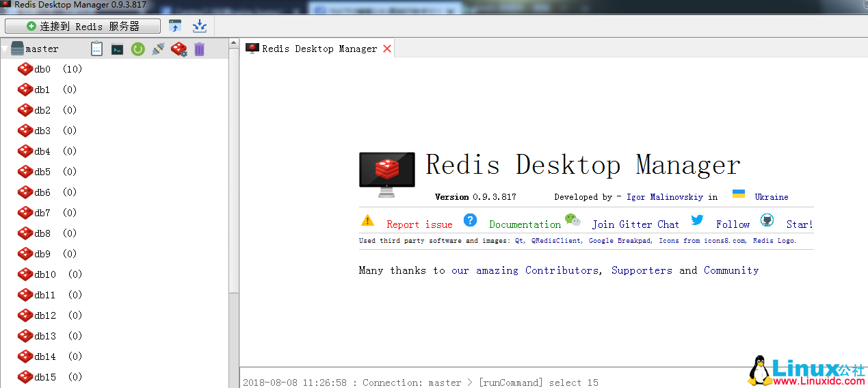Open the QRedisClient link
868x388 pixels.
point(556,241)
